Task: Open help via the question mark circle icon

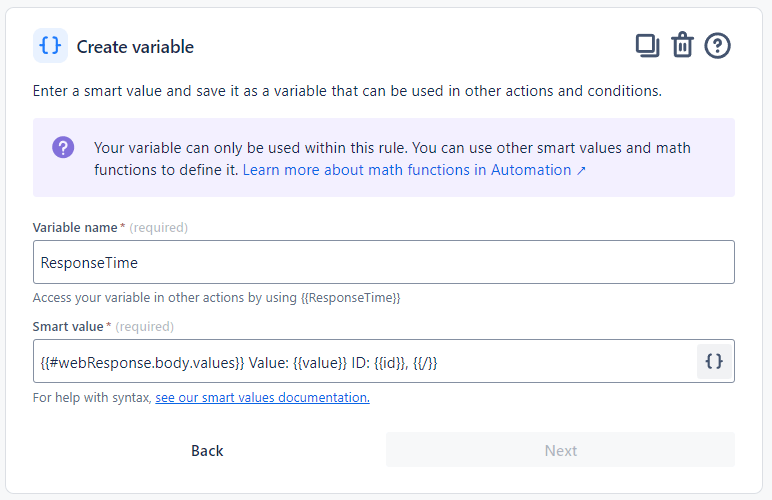Action: (x=717, y=46)
